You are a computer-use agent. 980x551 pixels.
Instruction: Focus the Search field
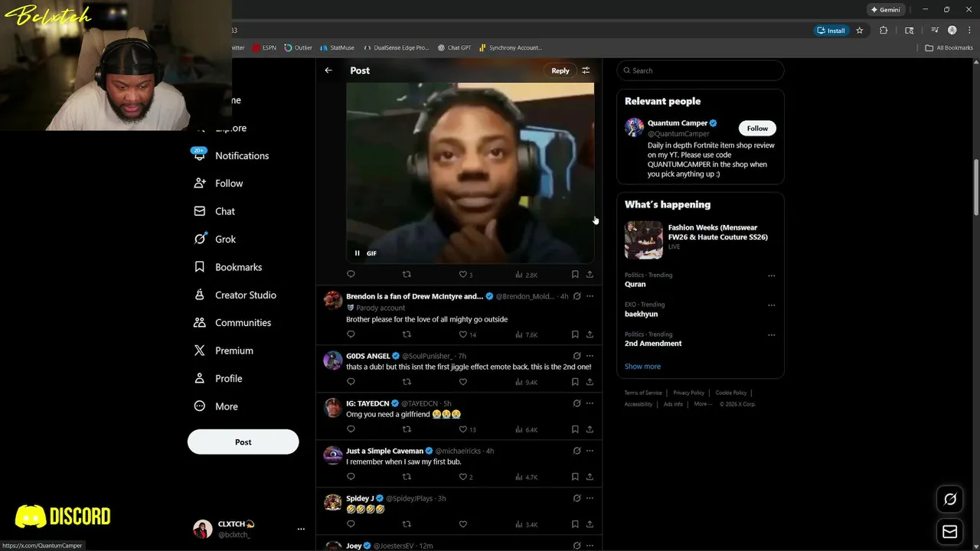click(x=701, y=70)
